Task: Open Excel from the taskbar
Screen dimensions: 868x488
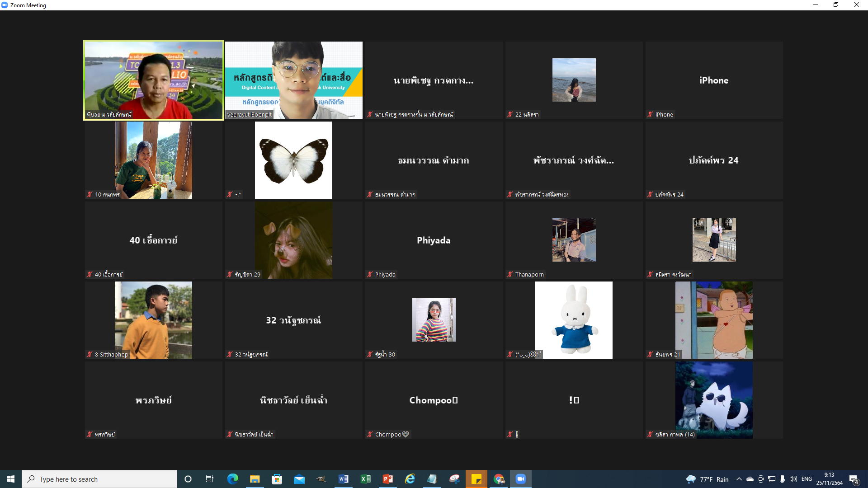Action: (366, 479)
